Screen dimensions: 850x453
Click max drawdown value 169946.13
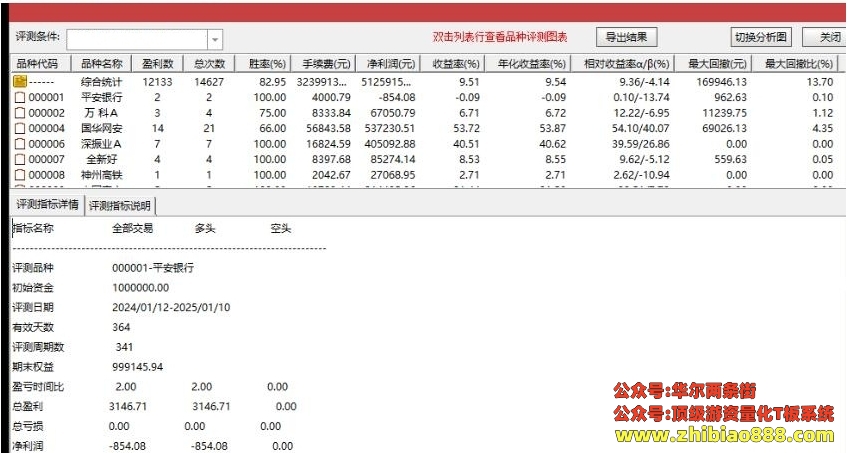(722, 82)
